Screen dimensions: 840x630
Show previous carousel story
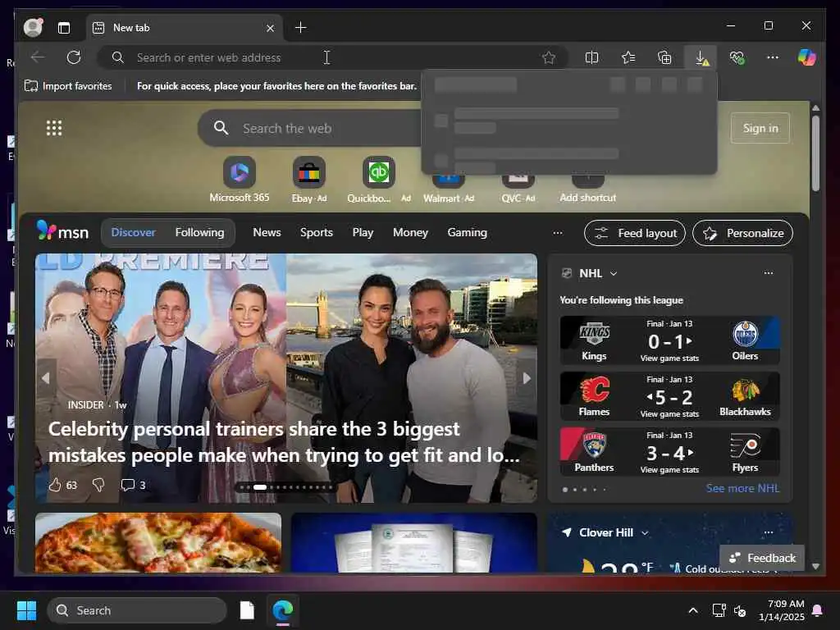click(46, 378)
